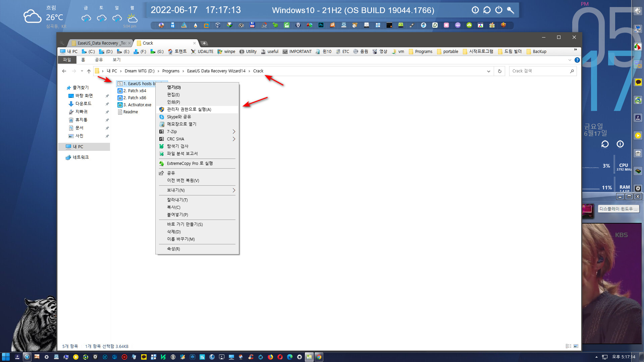This screenshot has width=644, height=362.
Task: Click the taskbar clock 오후 5:17:14
Action: tap(624, 357)
